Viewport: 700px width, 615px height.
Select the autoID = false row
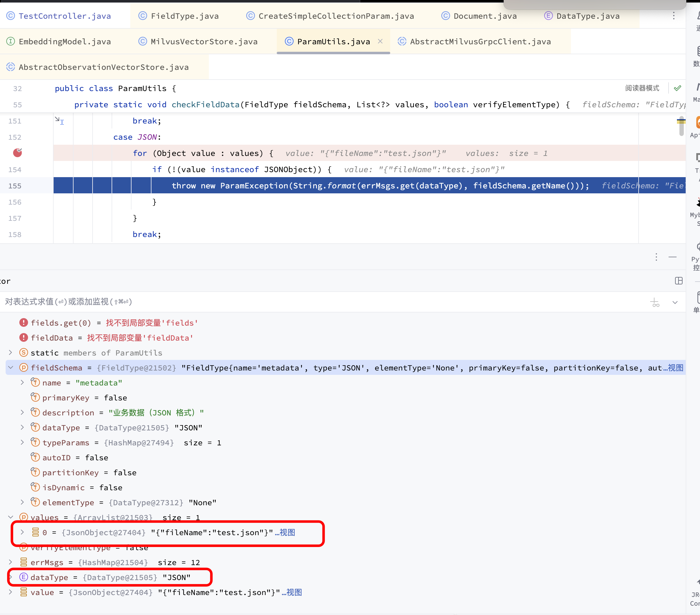point(343,458)
